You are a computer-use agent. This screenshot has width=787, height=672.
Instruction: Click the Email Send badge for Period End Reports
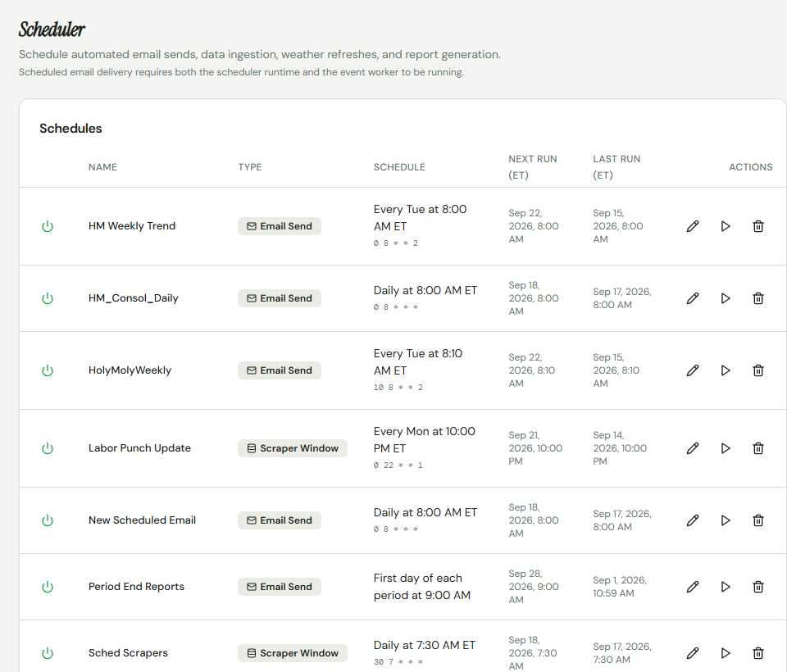pos(280,587)
